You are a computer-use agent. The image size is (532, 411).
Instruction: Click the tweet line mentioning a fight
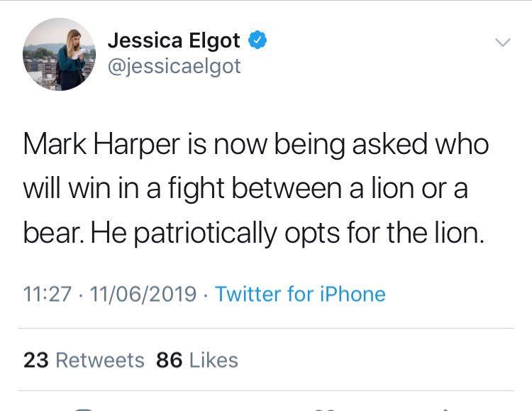pyautogui.click(x=245, y=190)
